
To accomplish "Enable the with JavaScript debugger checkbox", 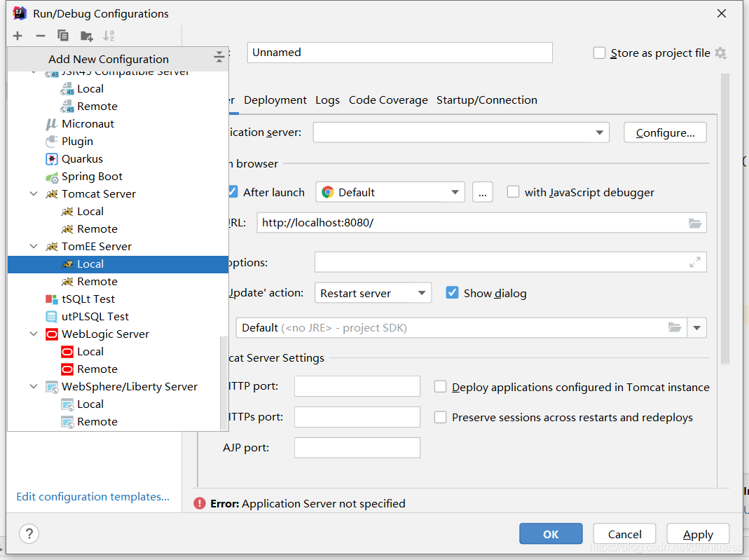I will [513, 192].
